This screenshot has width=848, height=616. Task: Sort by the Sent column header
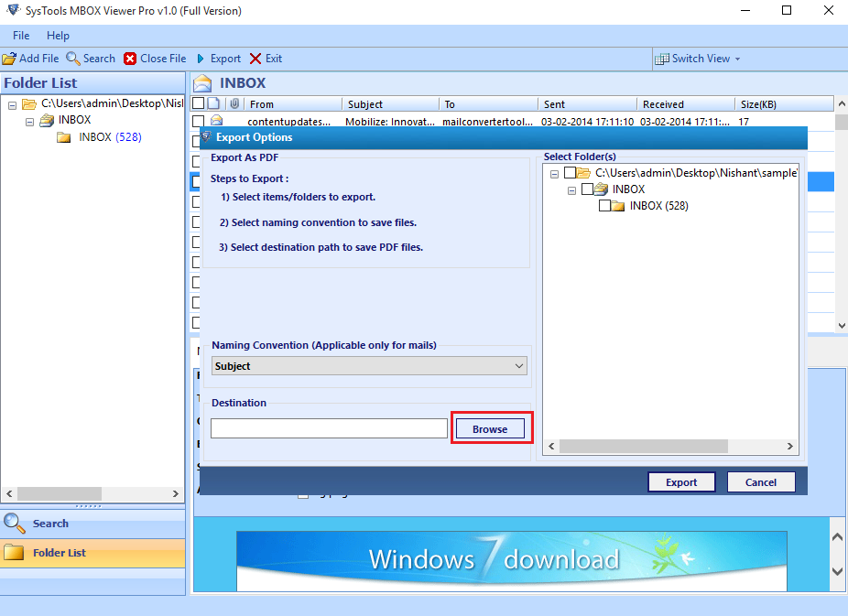588,103
